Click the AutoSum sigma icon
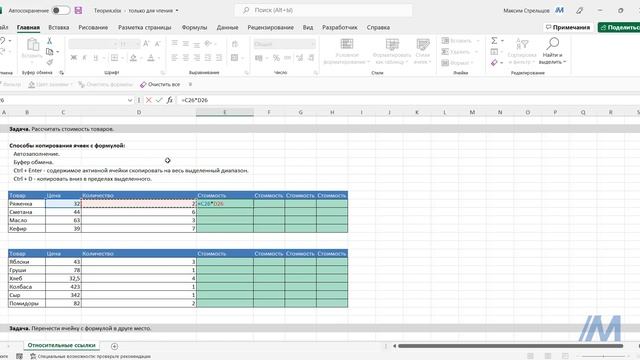640x360 pixels. pyautogui.click(x=494, y=40)
